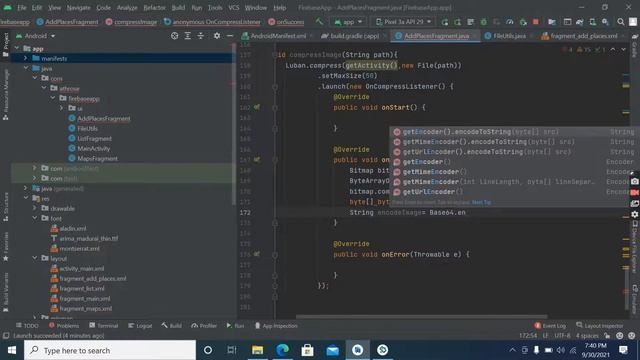Open Project panel settings gear

[x=217, y=36]
